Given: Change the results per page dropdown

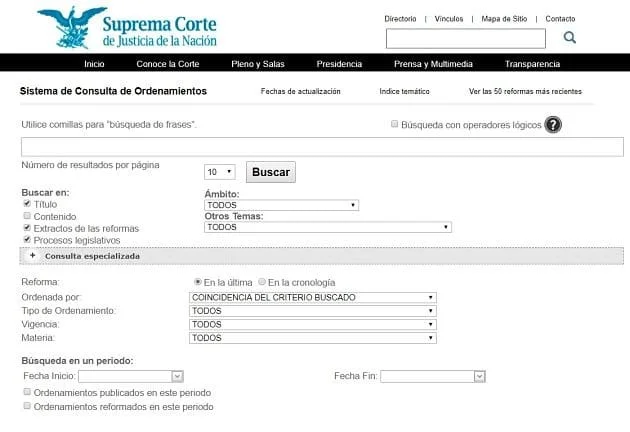Looking at the screenshot, I should pyautogui.click(x=220, y=172).
